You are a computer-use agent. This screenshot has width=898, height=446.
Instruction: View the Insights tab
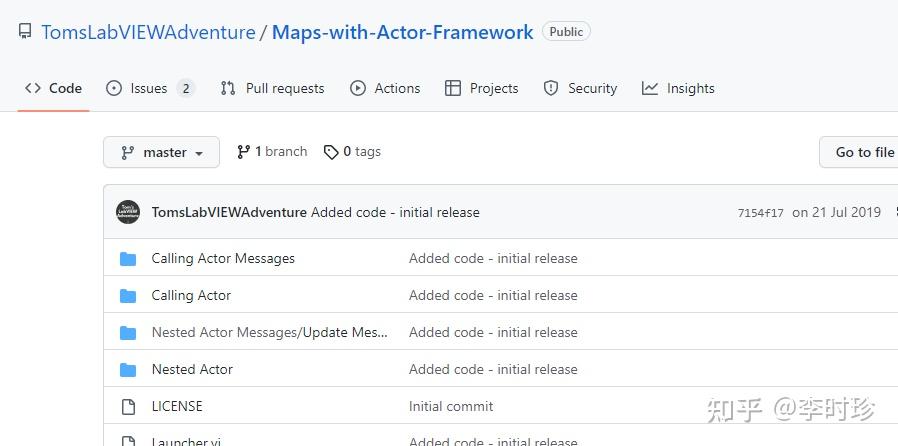[x=678, y=88]
